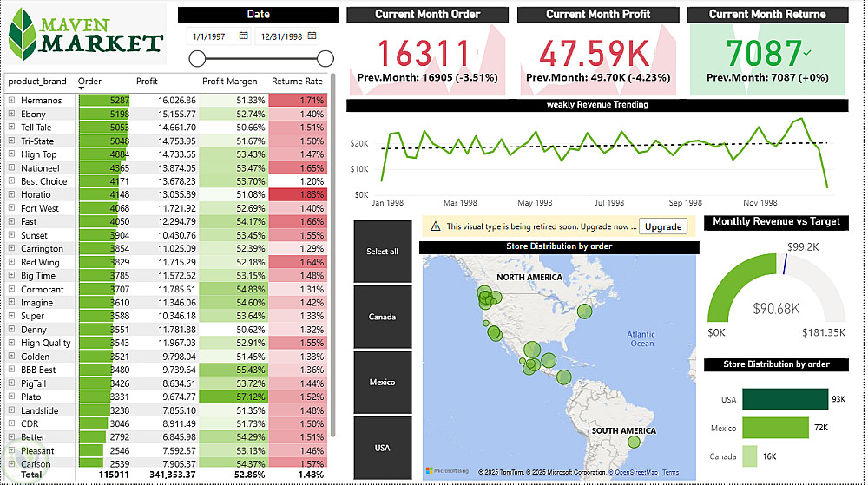The image size is (868, 485).
Task: Expand the BBB Best brand row
Action: tap(11, 370)
